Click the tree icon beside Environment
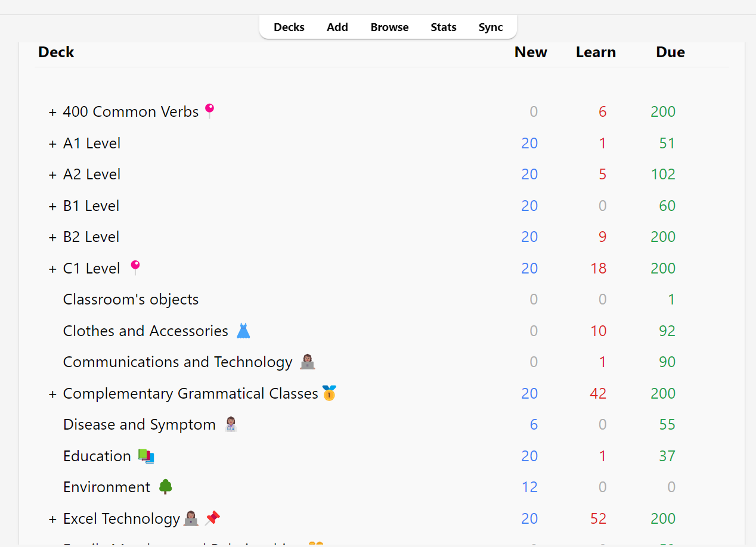The width and height of the screenshot is (756, 547). [166, 487]
